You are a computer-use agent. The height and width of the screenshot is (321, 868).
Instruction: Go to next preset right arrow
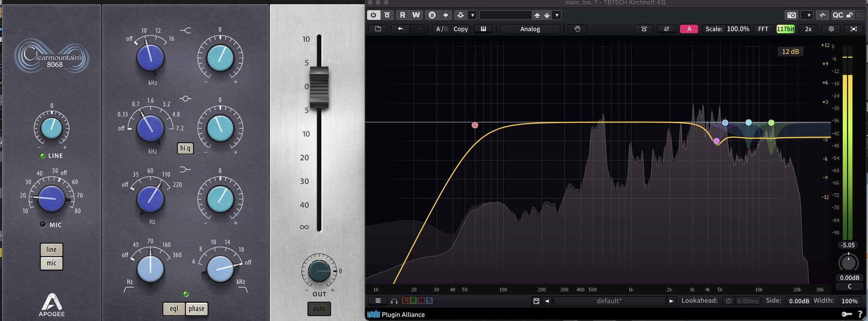(x=671, y=301)
